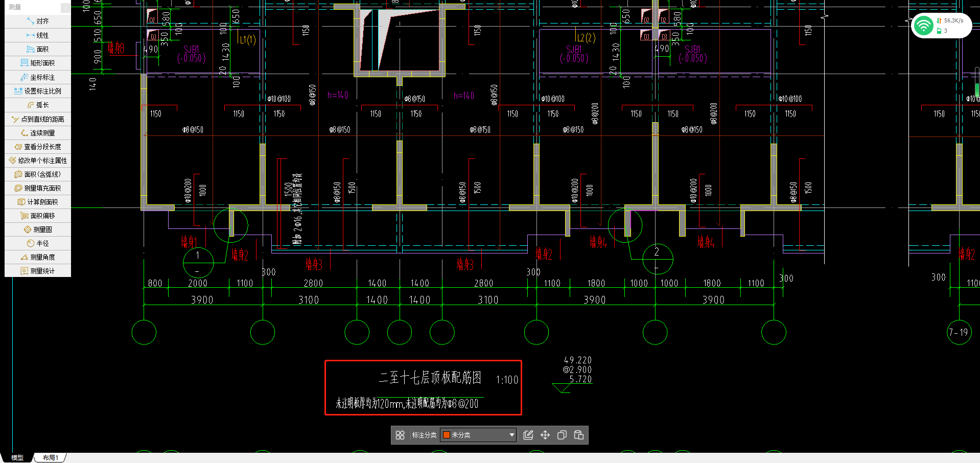This screenshot has height=463, width=980.
Task: Select 修改单个标注属性 edit annotation property
Action: pyautogui.click(x=38, y=160)
